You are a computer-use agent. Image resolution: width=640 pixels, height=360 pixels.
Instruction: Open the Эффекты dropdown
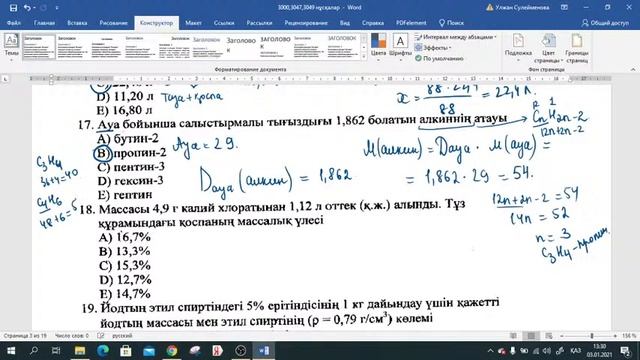pos(433,48)
